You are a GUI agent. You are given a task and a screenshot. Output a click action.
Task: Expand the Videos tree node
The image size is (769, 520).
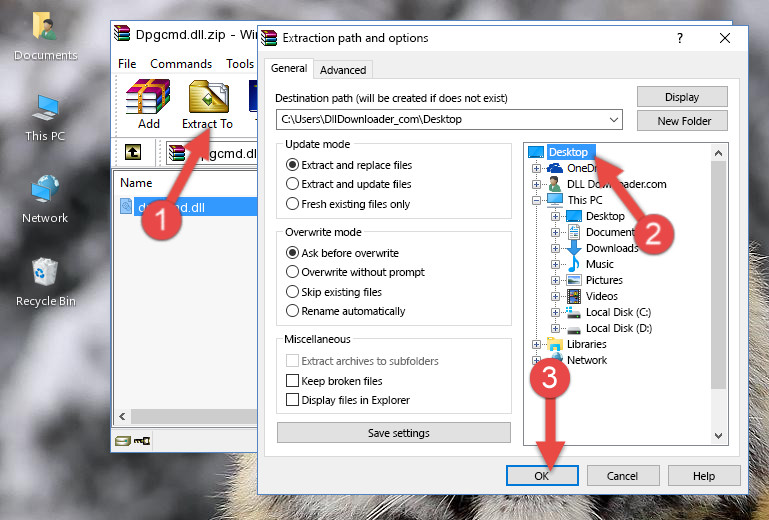pyautogui.click(x=555, y=296)
